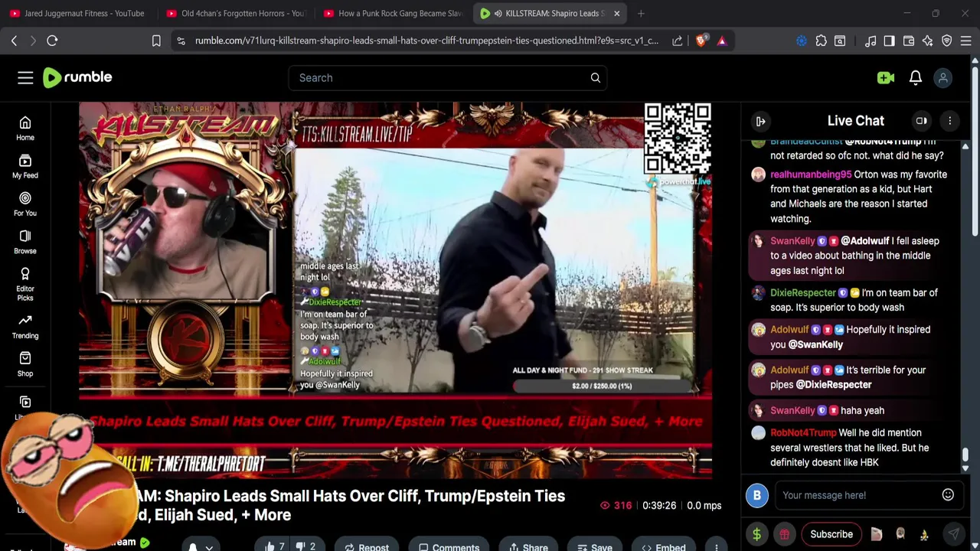Bookmark this page in the address bar
This screenshot has height=551, width=980.
coord(156,41)
